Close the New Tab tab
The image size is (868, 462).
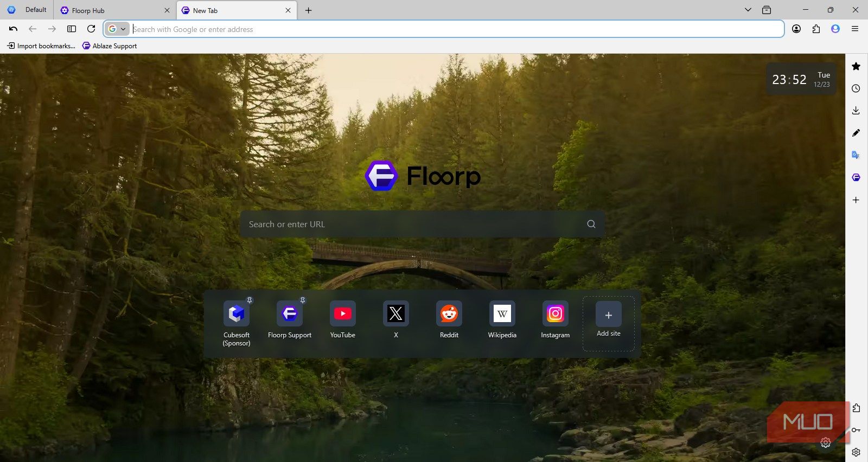tap(288, 10)
